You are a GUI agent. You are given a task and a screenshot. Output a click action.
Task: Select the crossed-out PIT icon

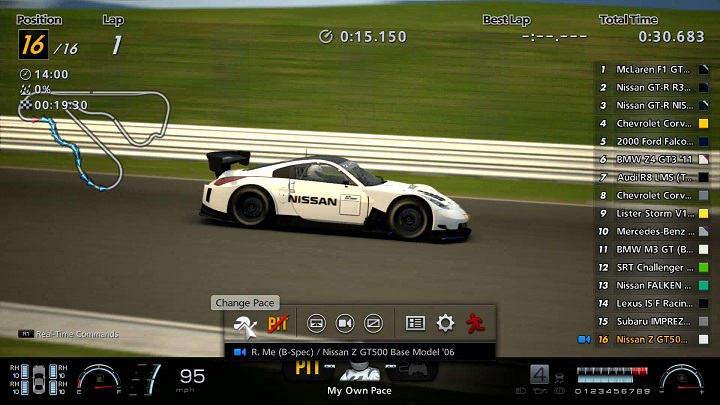pos(278,323)
